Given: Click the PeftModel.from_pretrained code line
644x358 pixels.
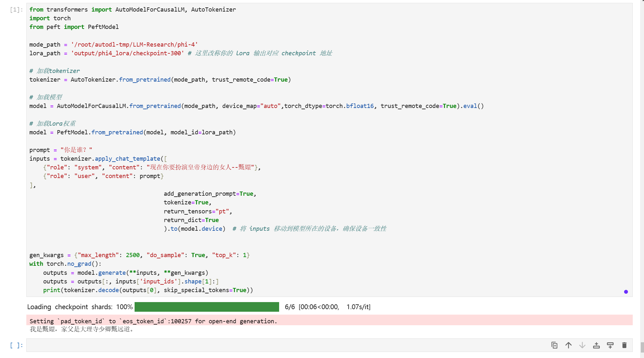Looking at the screenshot, I should click(x=132, y=132).
